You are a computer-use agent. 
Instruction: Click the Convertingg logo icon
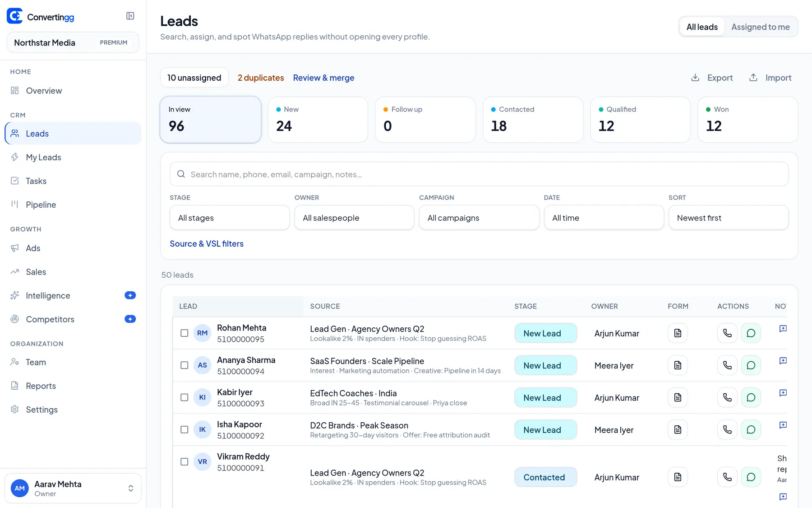14,16
